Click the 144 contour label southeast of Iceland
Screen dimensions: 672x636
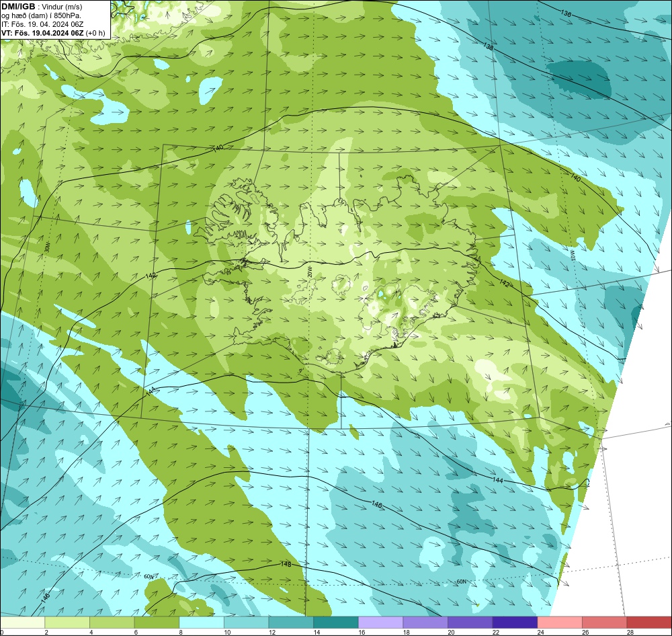(497, 480)
